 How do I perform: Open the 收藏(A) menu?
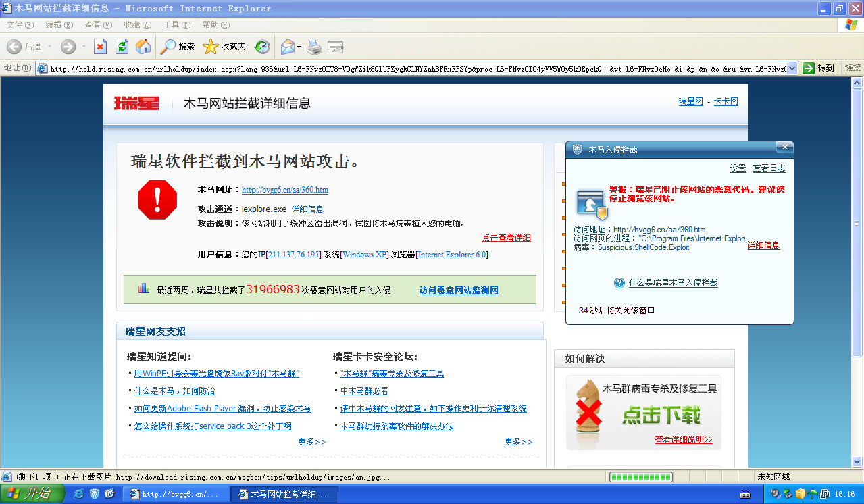point(138,25)
